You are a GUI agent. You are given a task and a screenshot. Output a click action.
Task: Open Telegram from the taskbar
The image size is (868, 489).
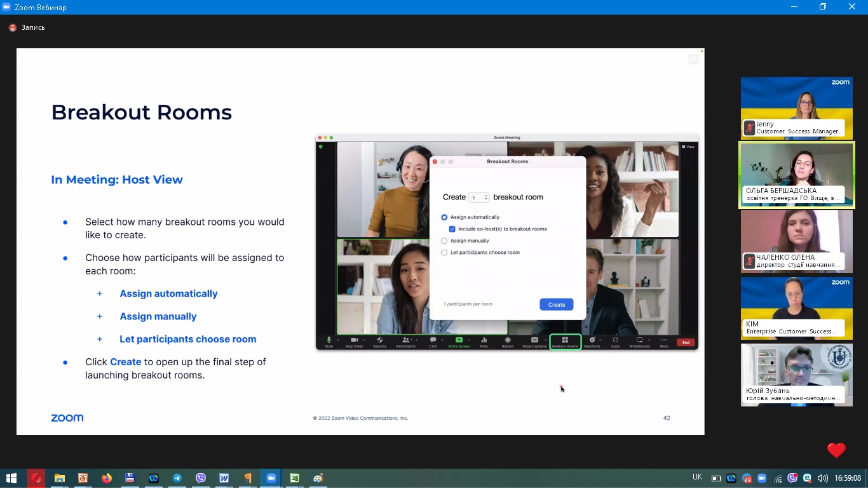(177, 478)
